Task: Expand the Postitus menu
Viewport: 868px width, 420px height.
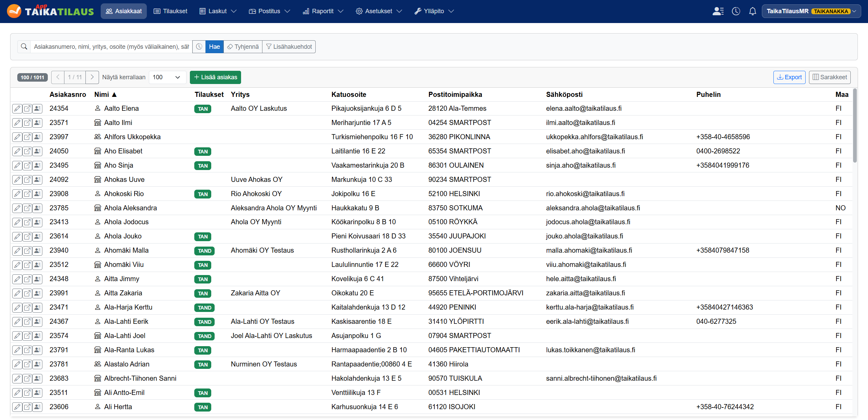Action: 270,11
